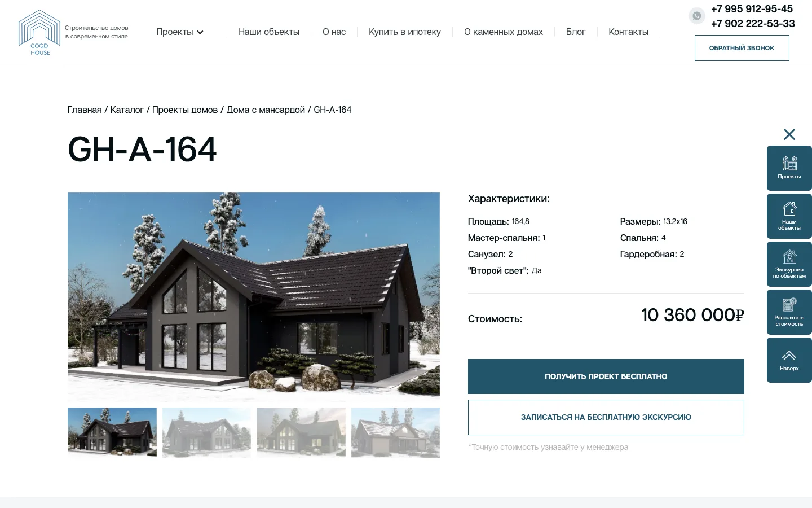Select the first house thumbnail
The image size is (812, 508).
click(x=112, y=432)
